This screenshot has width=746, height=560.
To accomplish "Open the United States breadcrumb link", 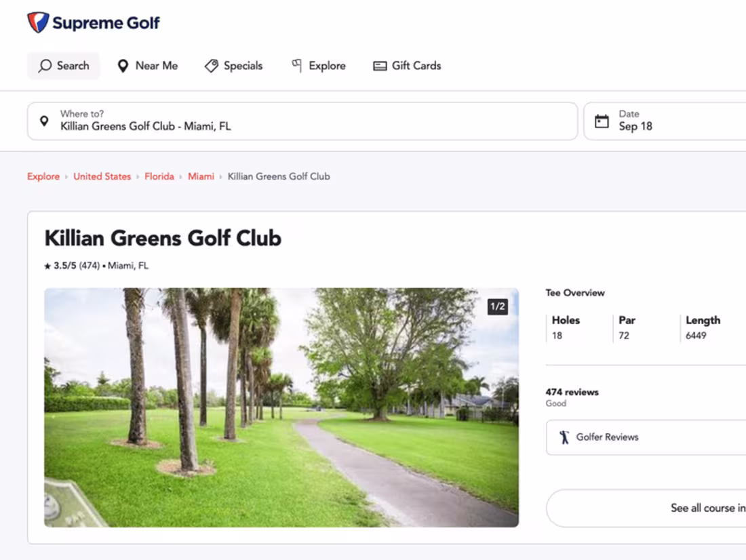I will click(x=102, y=176).
